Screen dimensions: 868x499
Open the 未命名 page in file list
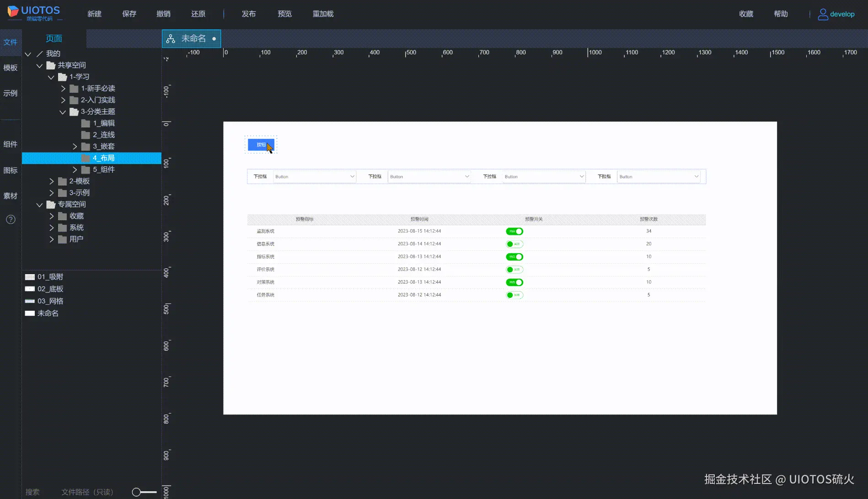pos(42,313)
